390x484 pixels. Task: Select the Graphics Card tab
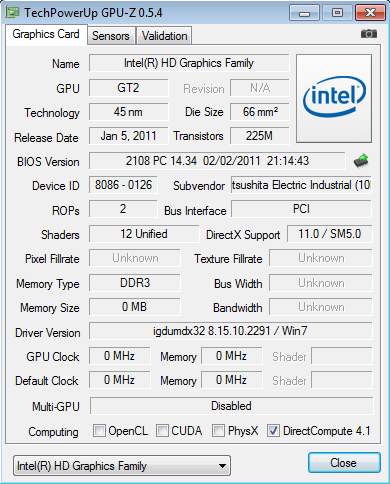[46, 34]
